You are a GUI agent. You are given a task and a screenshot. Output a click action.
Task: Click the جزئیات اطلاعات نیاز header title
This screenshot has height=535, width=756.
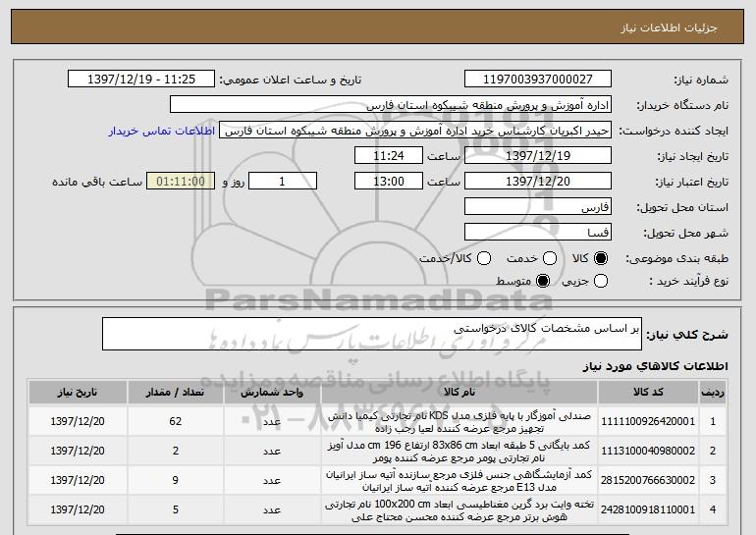click(669, 27)
